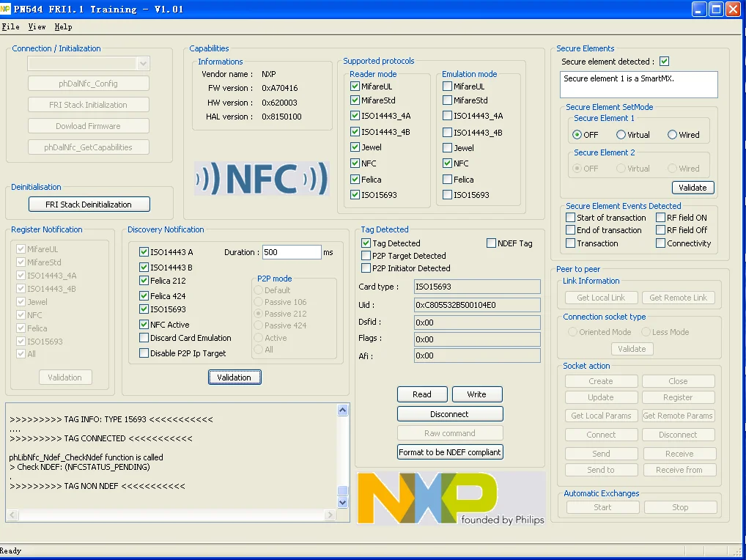Click log horizontal scroll left arrow
Image resolution: width=746 pixels, height=560 pixels.
coord(12,515)
